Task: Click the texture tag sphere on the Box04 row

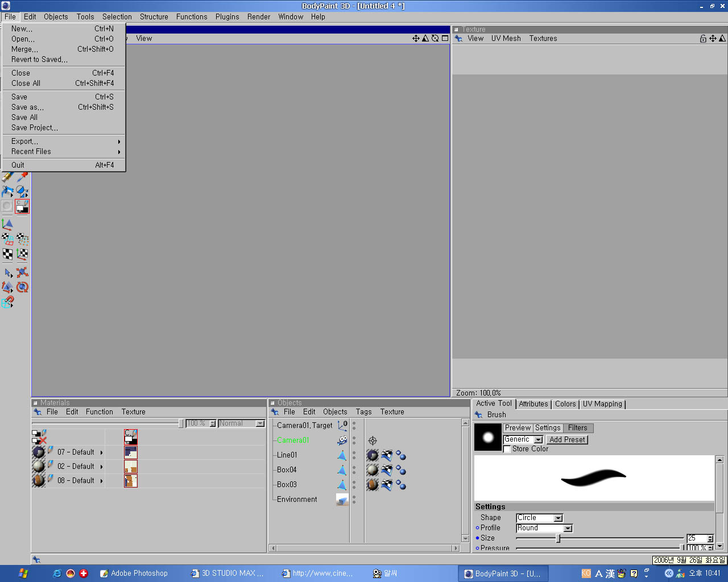Action: pyautogui.click(x=373, y=470)
